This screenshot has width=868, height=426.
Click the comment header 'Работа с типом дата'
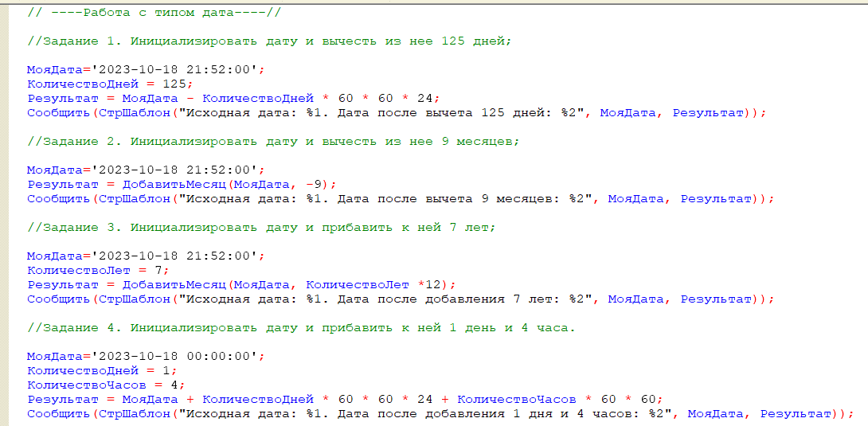tap(154, 12)
